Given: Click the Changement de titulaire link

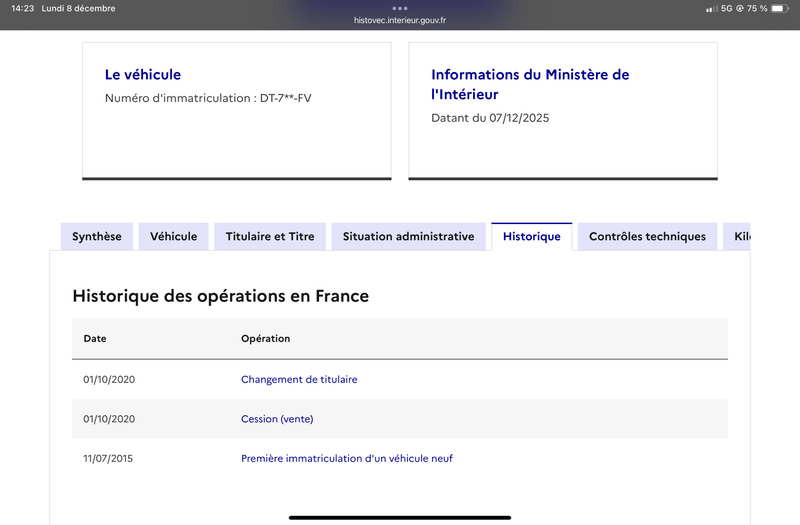Looking at the screenshot, I should [x=299, y=380].
